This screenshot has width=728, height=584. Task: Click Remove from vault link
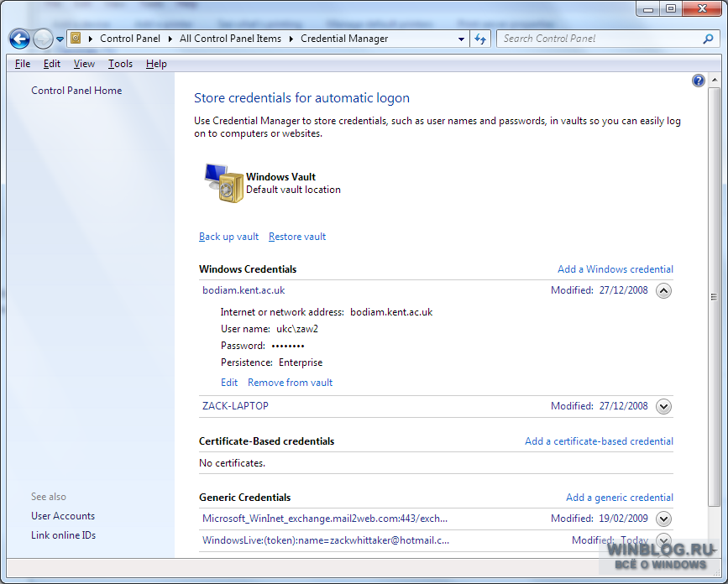pyautogui.click(x=291, y=383)
